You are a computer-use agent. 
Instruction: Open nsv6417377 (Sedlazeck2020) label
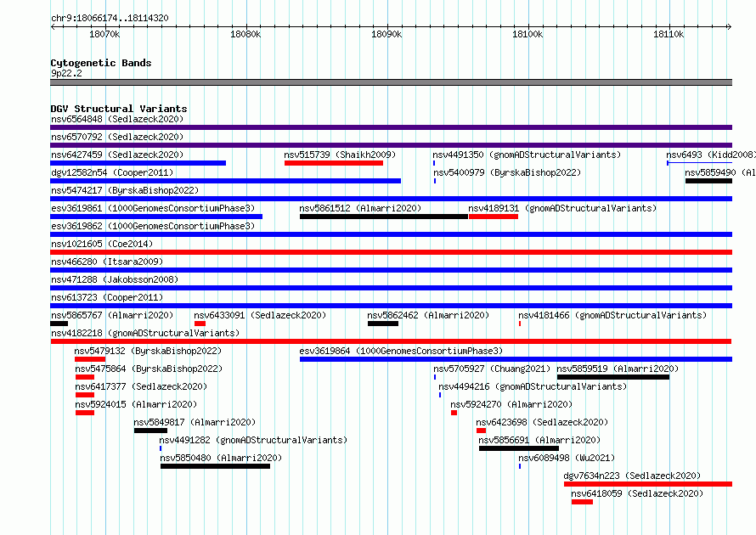click(141, 386)
